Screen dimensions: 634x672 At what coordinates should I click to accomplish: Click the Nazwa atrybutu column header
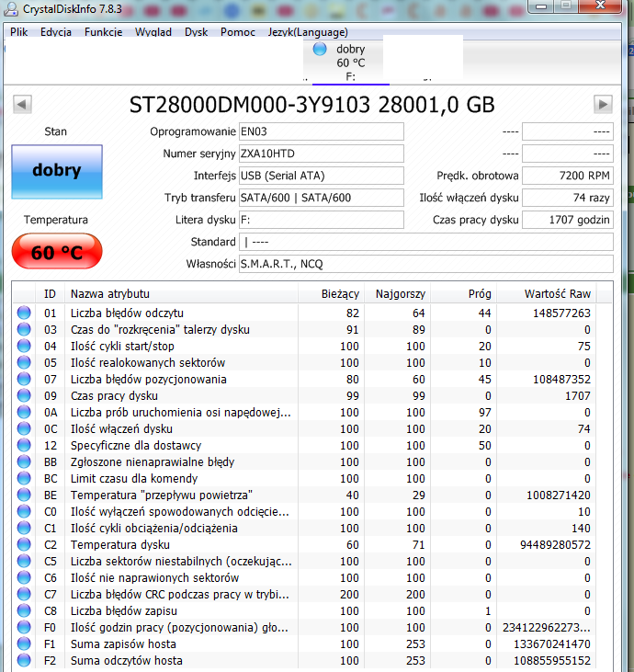coord(181,294)
